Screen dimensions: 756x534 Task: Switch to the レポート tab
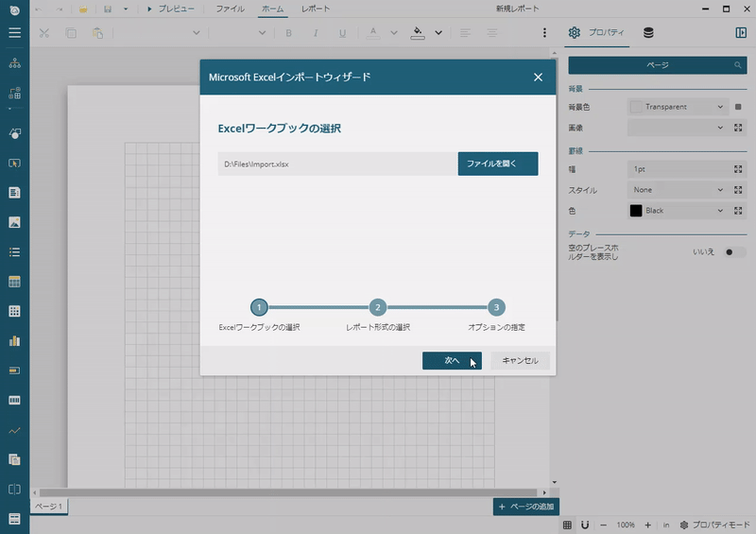[x=316, y=9]
